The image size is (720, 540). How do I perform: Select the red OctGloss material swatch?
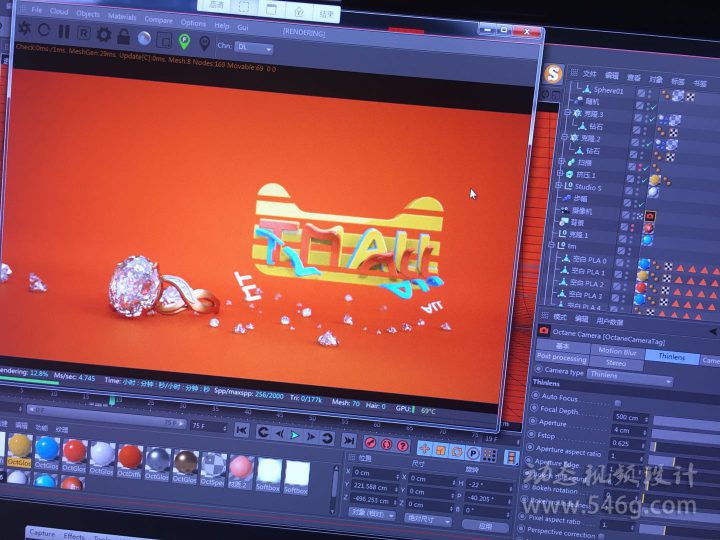(x=75, y=452)
